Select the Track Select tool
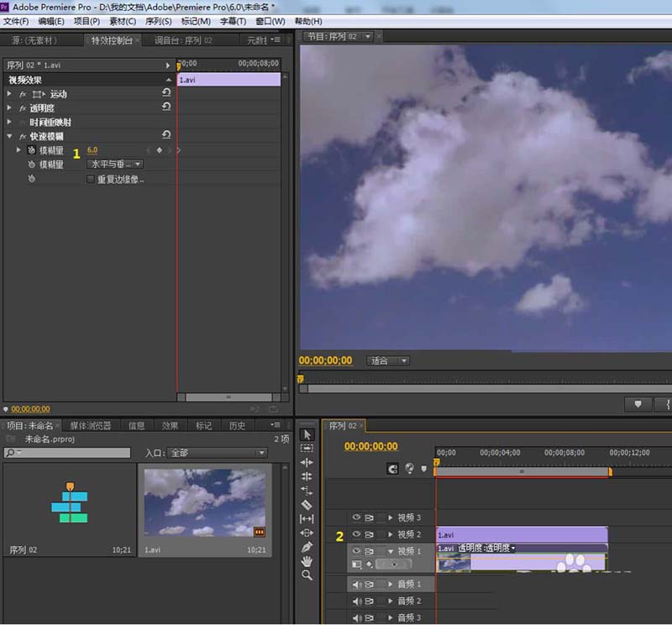Viewport: 672px width, 625px height. click(307, 449)
